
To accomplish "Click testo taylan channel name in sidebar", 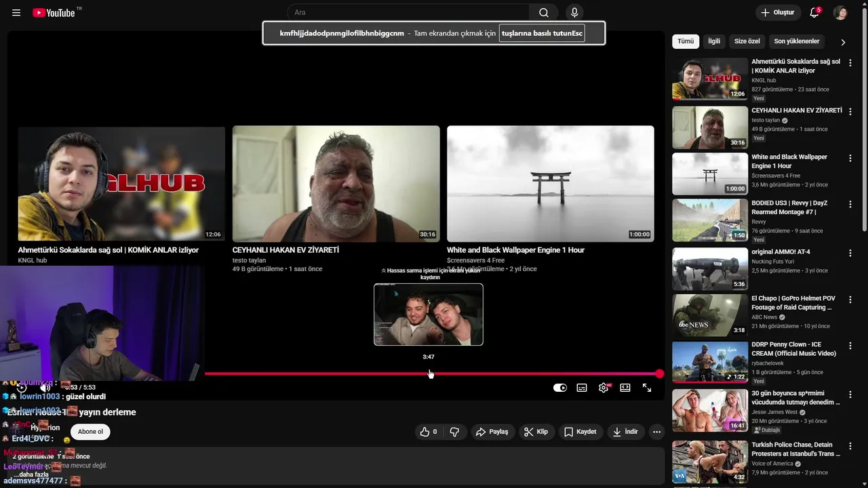I will [x=766, y=120].
